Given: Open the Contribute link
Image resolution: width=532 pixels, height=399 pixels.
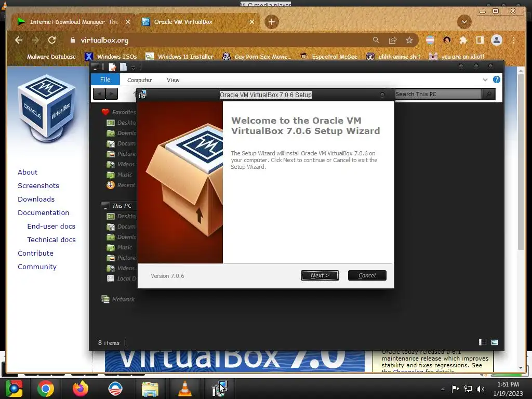Looking at the screenshot, I should pyautogui.click(x=36, y=254).
